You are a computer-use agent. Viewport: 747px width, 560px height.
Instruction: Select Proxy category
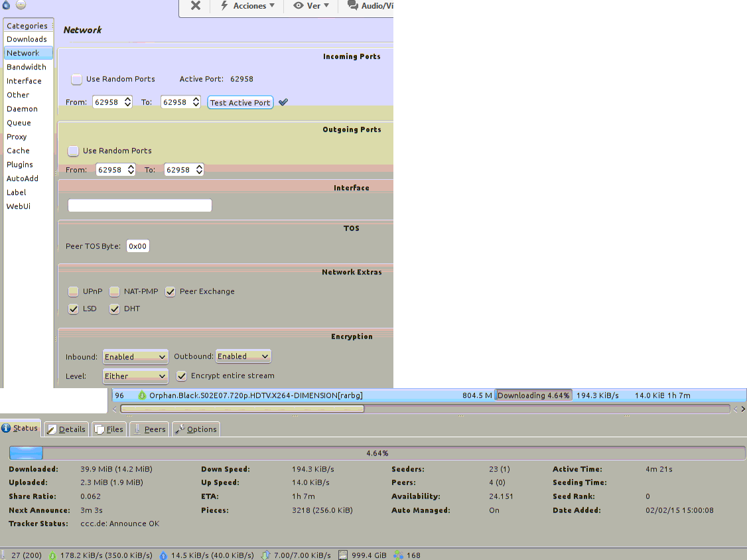(28, 137)
